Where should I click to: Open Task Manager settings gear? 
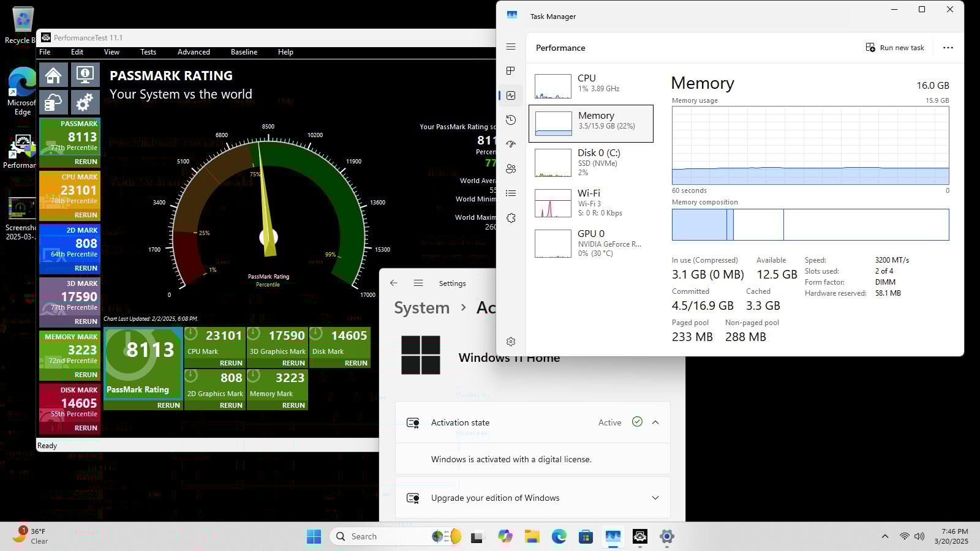click(511, 342)
